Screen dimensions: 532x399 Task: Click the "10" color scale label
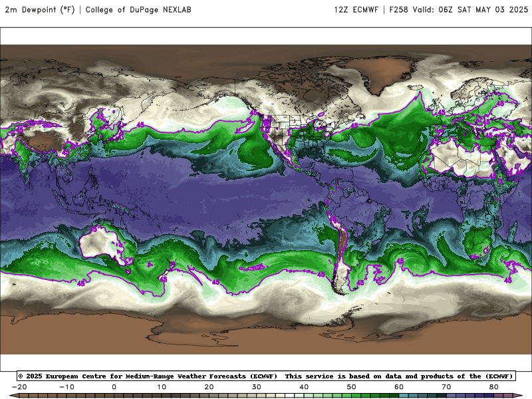tap(162, 387)
